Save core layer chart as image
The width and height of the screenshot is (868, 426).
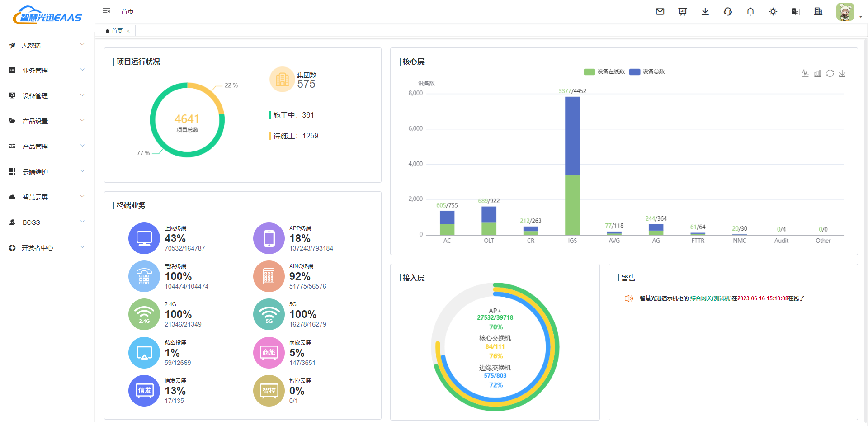click(842, 73)
